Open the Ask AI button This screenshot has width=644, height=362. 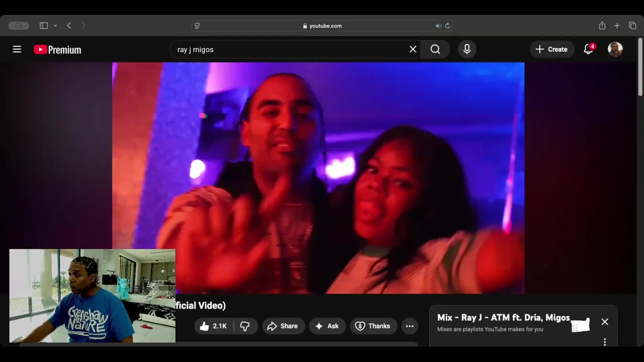(x=327, y=326)
